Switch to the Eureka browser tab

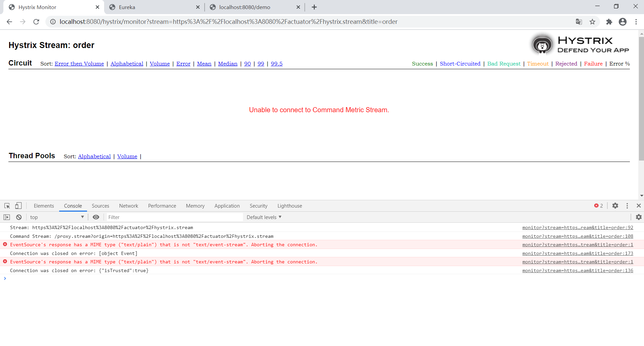(x=154, y=7)
